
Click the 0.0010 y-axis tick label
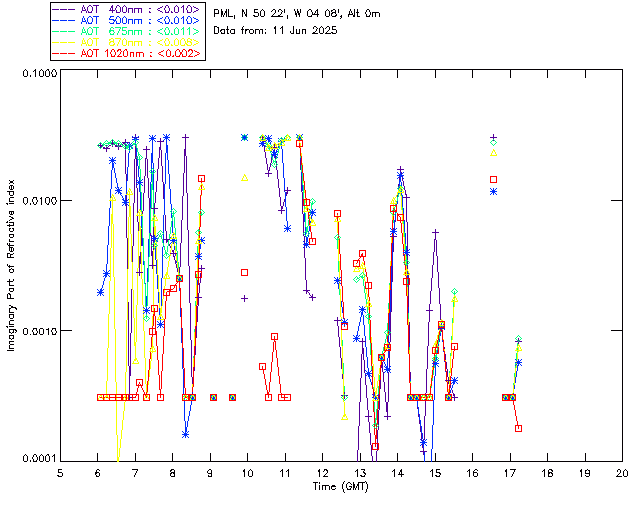38,331
